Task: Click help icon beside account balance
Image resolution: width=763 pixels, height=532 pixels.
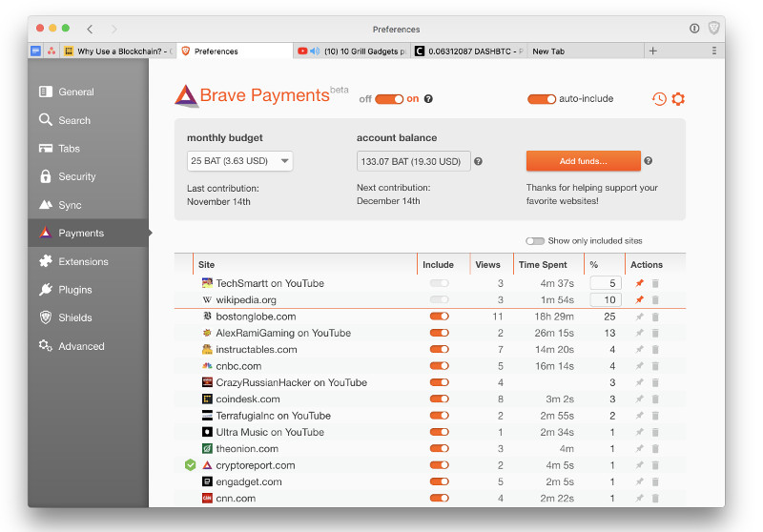Action: coord(479,161)
